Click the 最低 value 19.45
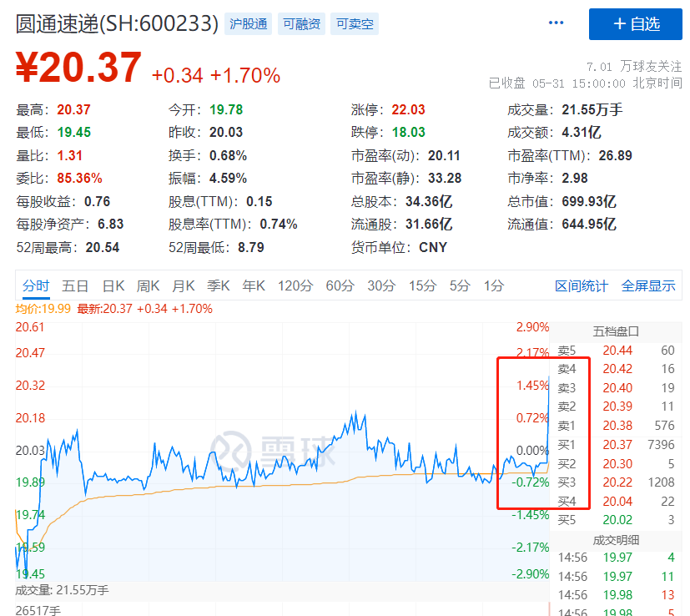Screen dimensions: 690x616 coord(73,132)
